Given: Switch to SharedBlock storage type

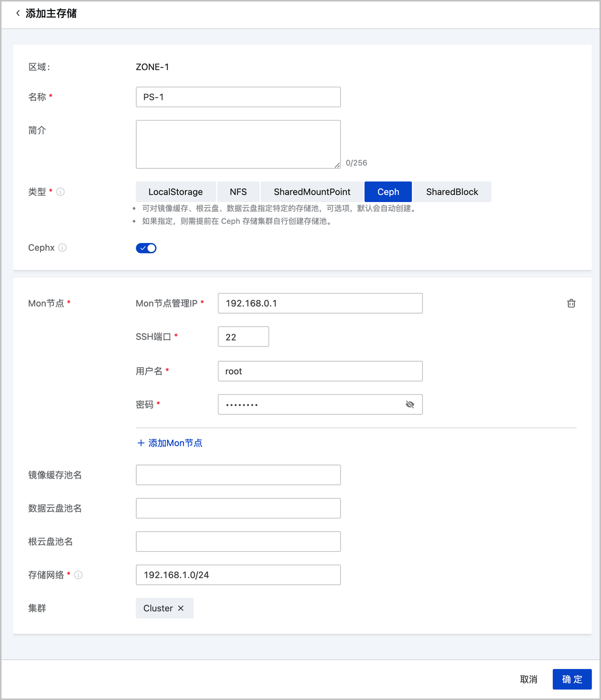Looking at the screenshot, I should [x=452, y=192].
